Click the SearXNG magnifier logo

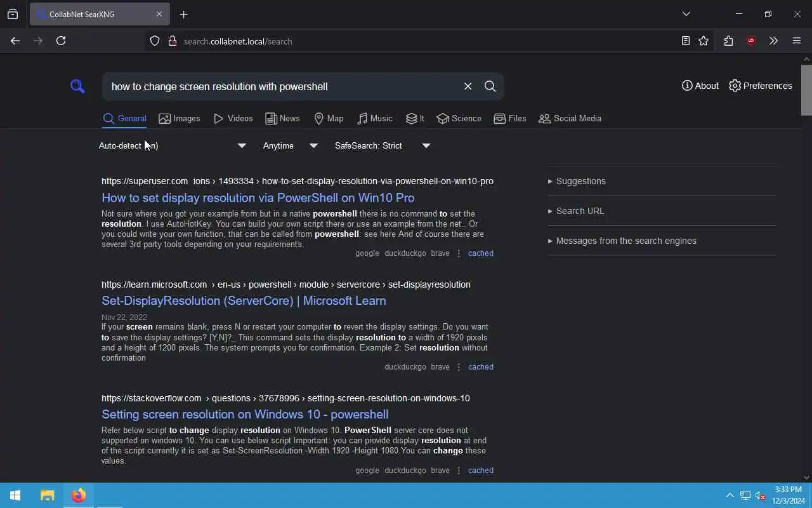[77, 86]
